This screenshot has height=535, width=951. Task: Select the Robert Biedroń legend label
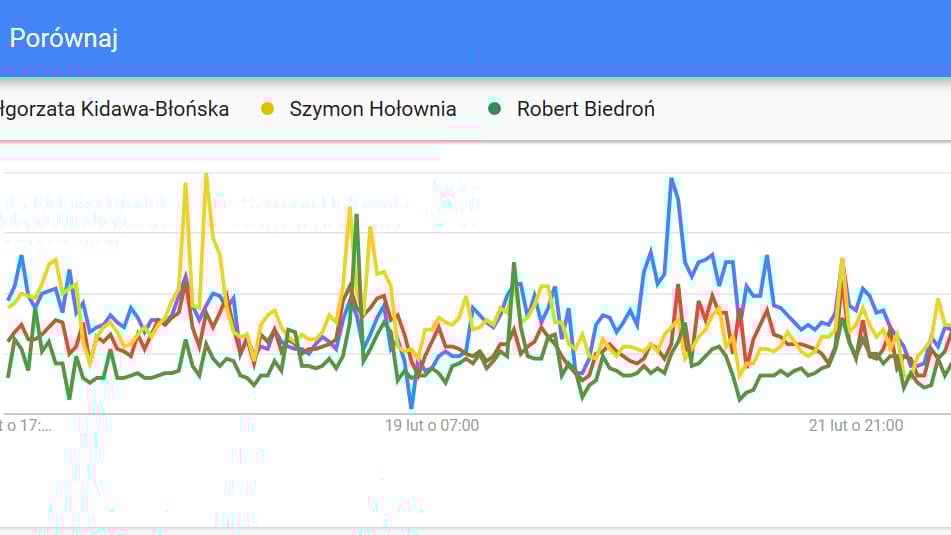pyautogui.click(x=586, y=109)
